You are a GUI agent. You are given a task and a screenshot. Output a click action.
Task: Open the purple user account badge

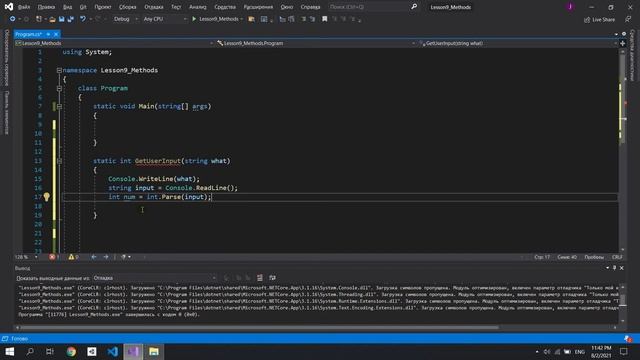[570, 7]
